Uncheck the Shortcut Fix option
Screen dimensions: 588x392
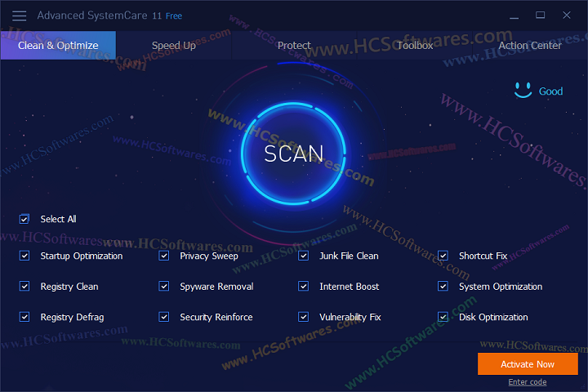coord(443,256)
